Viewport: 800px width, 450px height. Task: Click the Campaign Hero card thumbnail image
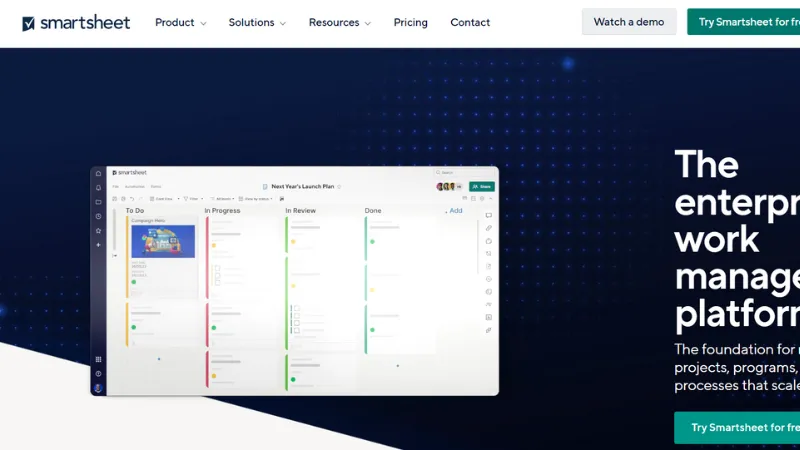[163, 242]
